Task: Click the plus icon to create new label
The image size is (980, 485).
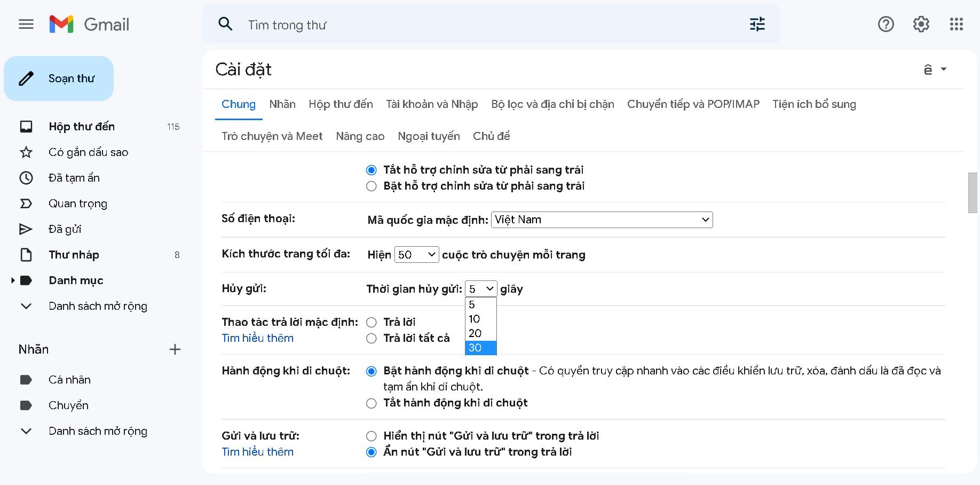Action: (175, 349)
